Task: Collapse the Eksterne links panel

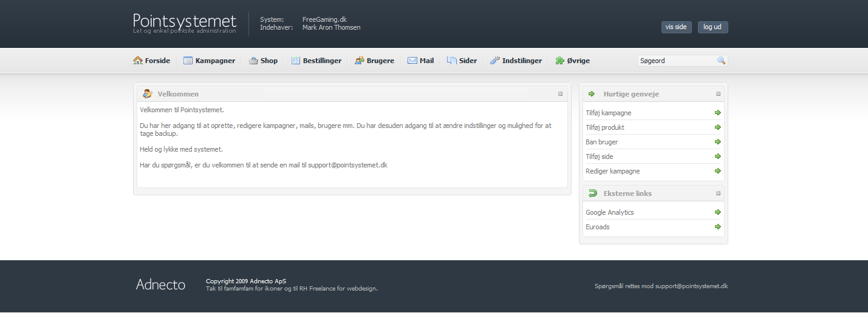Action: coord(718,194)
